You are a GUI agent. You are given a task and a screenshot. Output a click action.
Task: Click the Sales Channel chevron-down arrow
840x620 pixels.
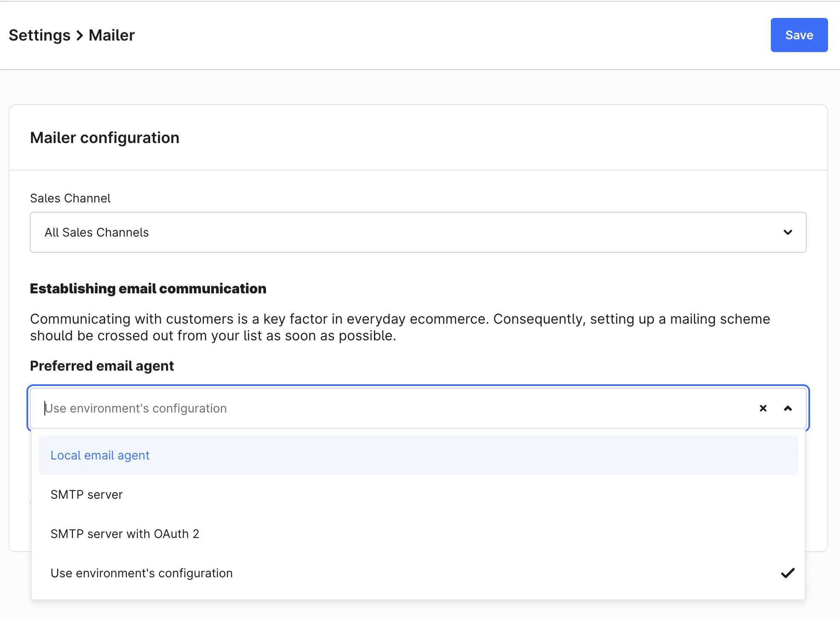tap(787, 232)
